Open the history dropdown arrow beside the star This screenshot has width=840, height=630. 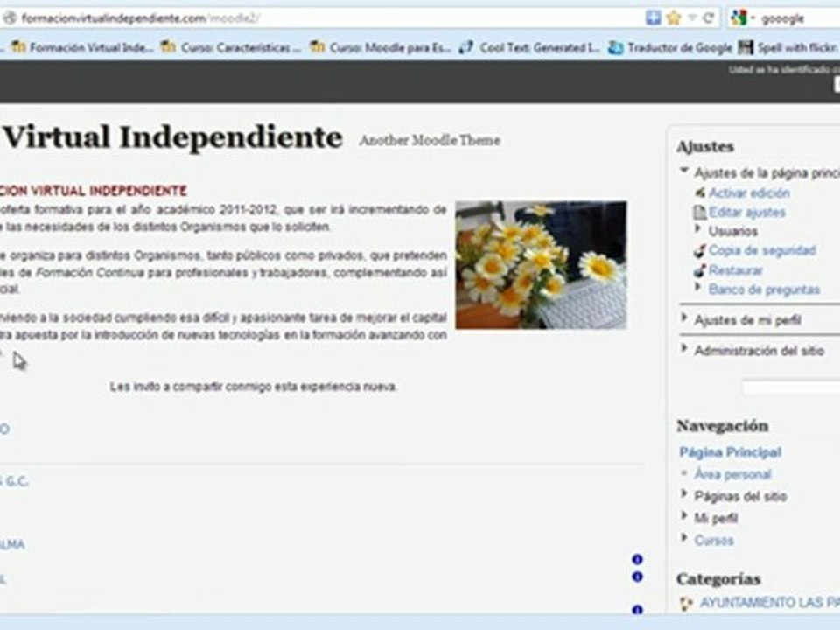point(691,18)
